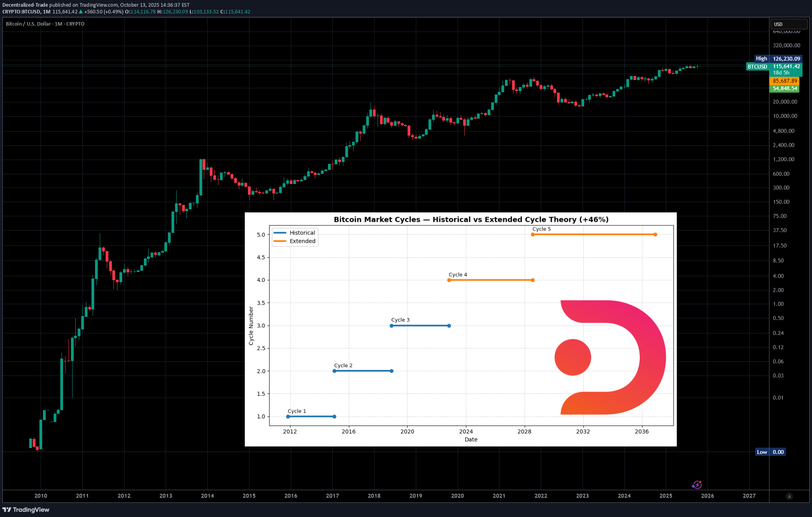Click the Low 0.00 badge

click(x=771, y=452)
